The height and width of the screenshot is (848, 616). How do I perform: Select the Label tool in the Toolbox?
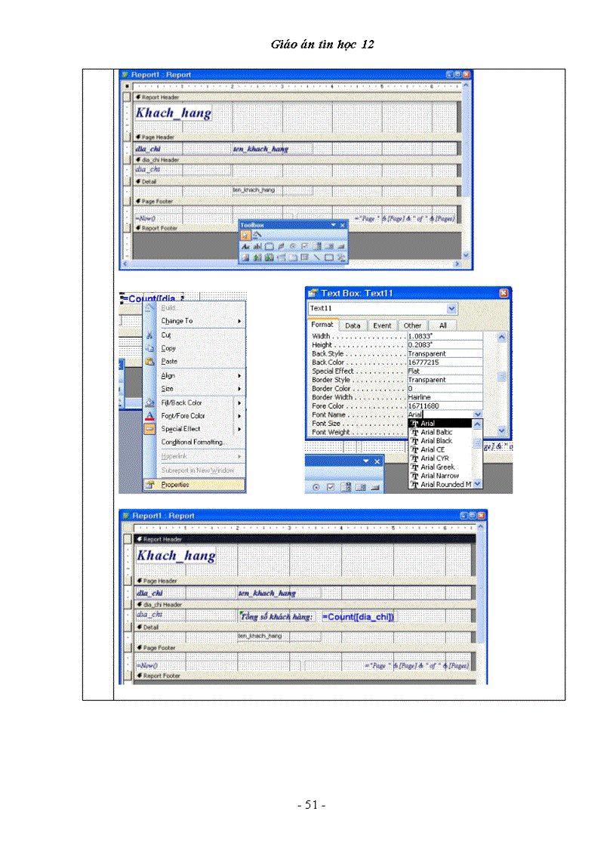tap(245, 246)
